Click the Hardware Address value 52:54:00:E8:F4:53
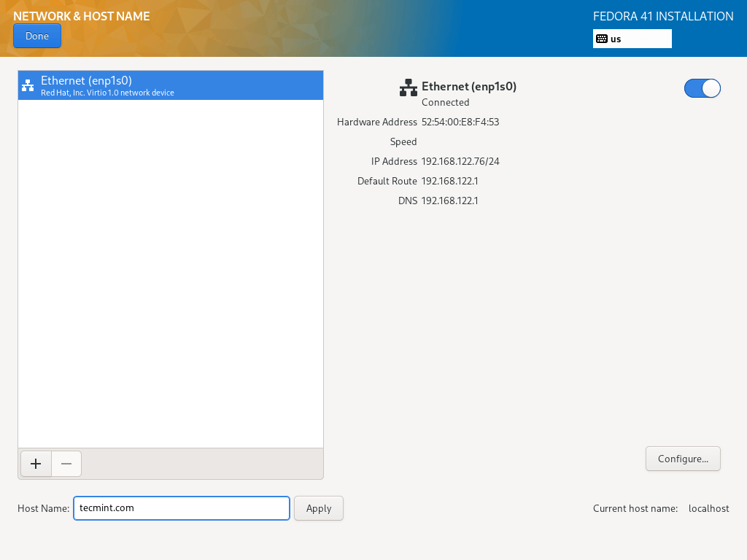This screenshot has height=560, width=747. pos(460,122)
